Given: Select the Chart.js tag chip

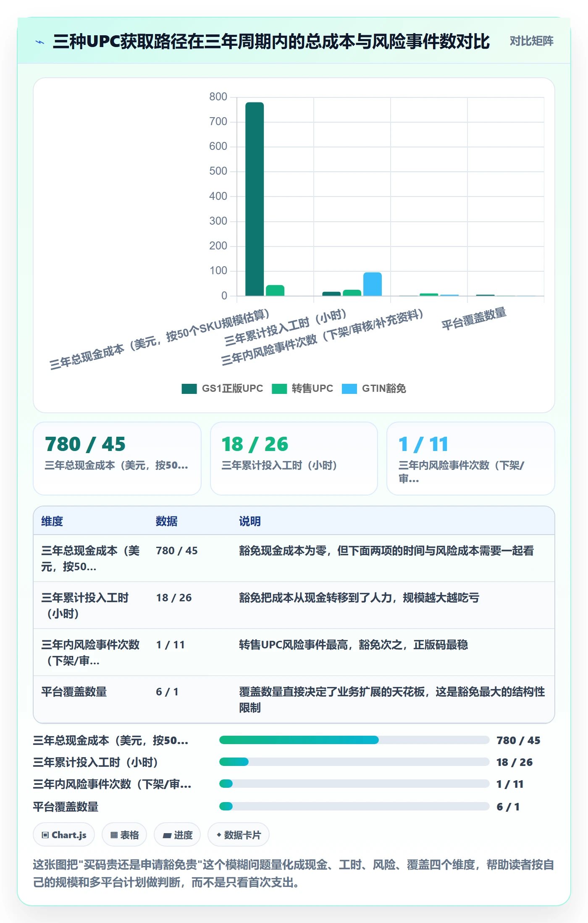Looking at the screenshot, I should [64, 835].
